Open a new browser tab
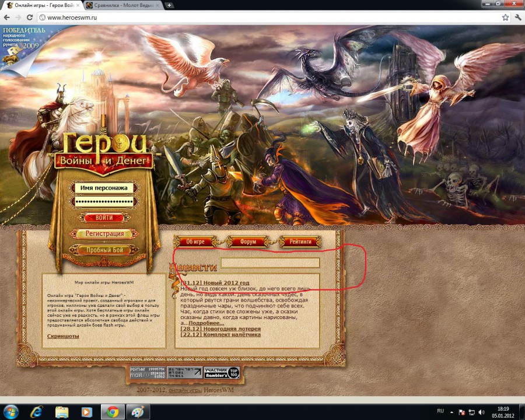Screen dimensions: 525x420 (169, 5)
